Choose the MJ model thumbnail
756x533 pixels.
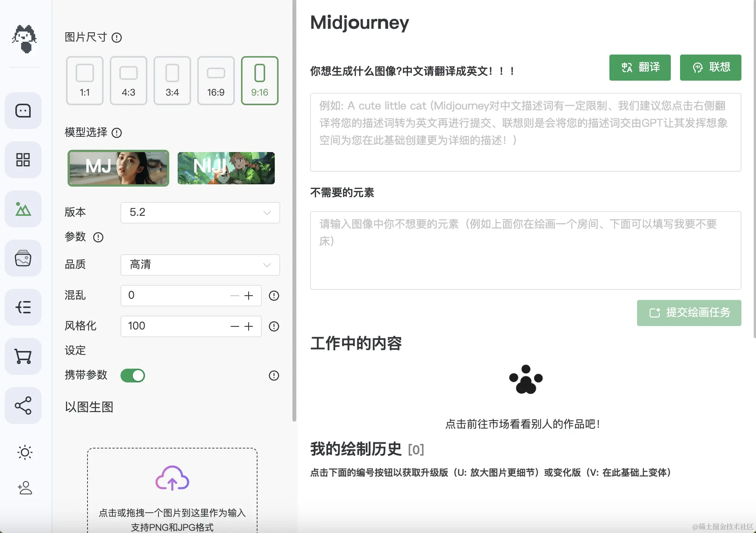pyautogui.click(x=118, y=168)
